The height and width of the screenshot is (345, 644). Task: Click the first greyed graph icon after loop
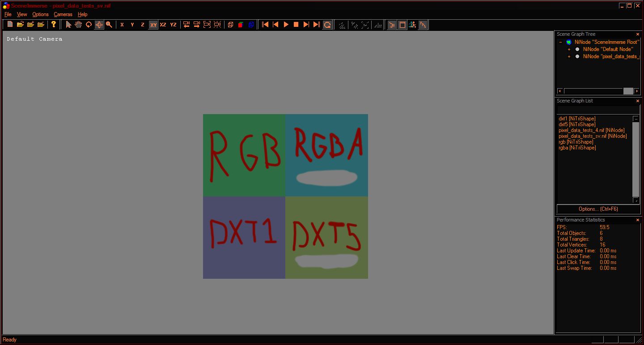(x=342, y=25)
